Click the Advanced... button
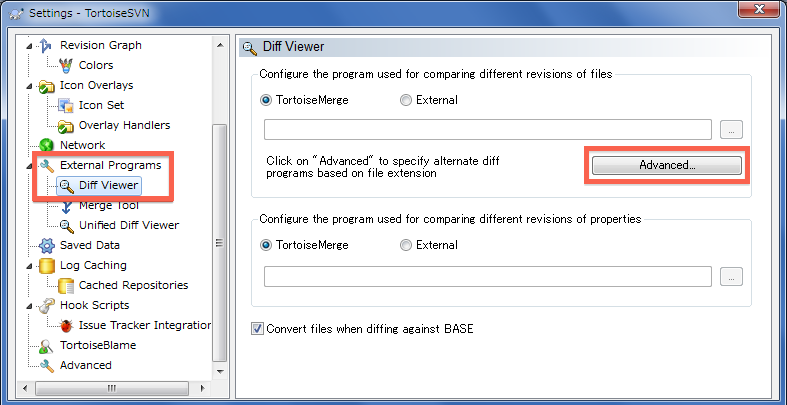 click(667, 165)
